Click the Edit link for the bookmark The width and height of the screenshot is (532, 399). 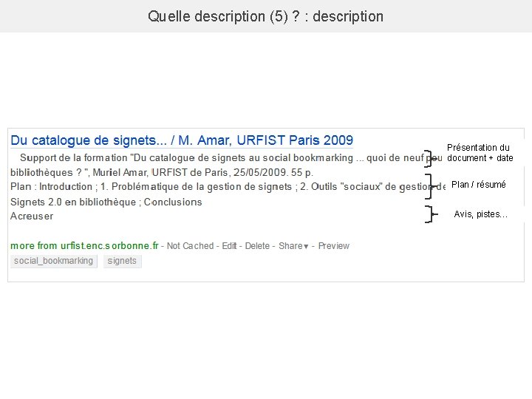pyautogui.click(x=229, y=246)
